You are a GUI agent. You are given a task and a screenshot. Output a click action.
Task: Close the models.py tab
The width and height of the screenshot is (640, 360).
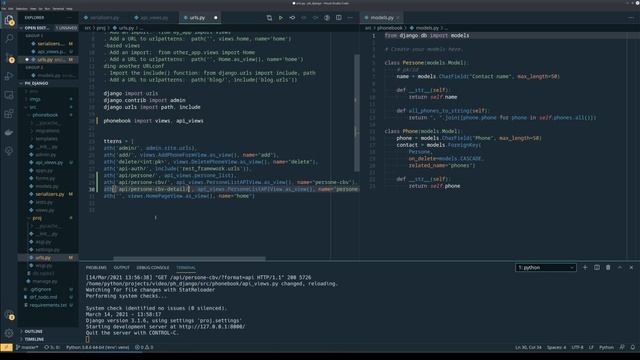point(398,18)
